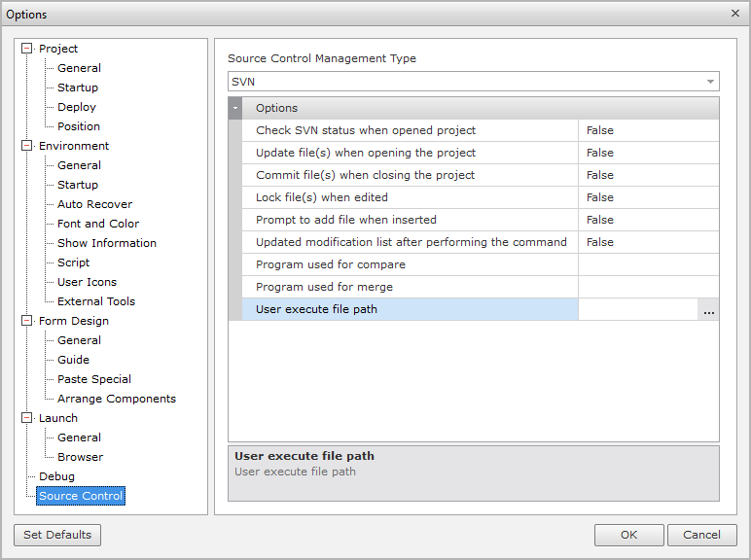The width and height of the screenshot is (751, 560).
Task: Click the Cancel button
Action: (701, 535)
